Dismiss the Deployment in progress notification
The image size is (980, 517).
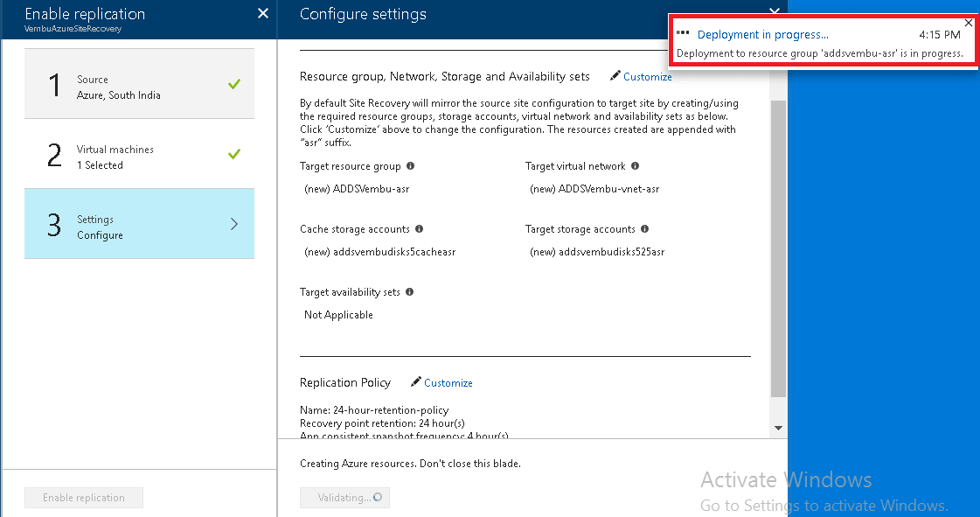[x=968, y=23]
